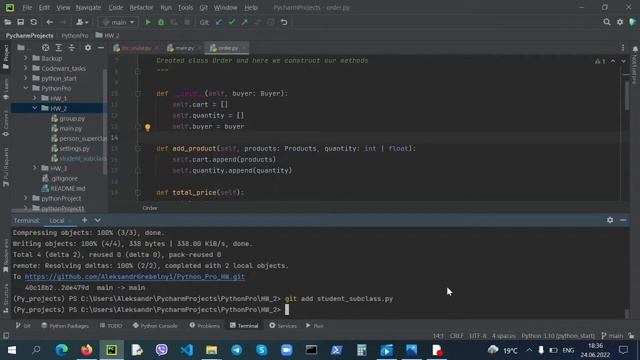The height and width of the screenshot is (360, 640).
Task: Click the main git branch status widget
Action: [x=612, y=336]
